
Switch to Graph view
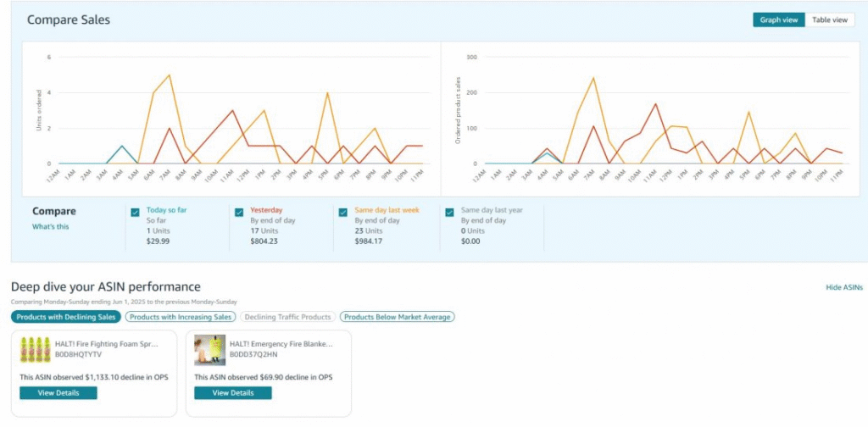click(x=779, y=19)
